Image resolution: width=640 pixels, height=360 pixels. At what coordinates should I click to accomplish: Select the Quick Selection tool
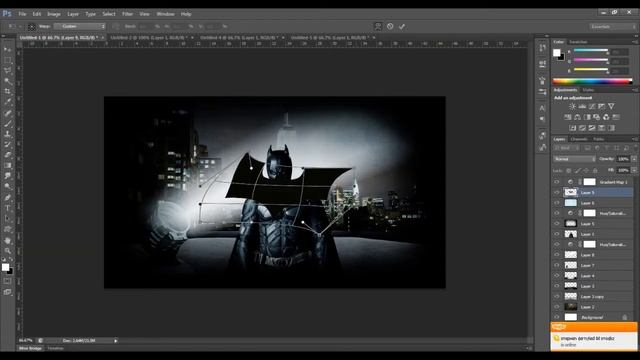pyautogui.click(x=8, y=81)
